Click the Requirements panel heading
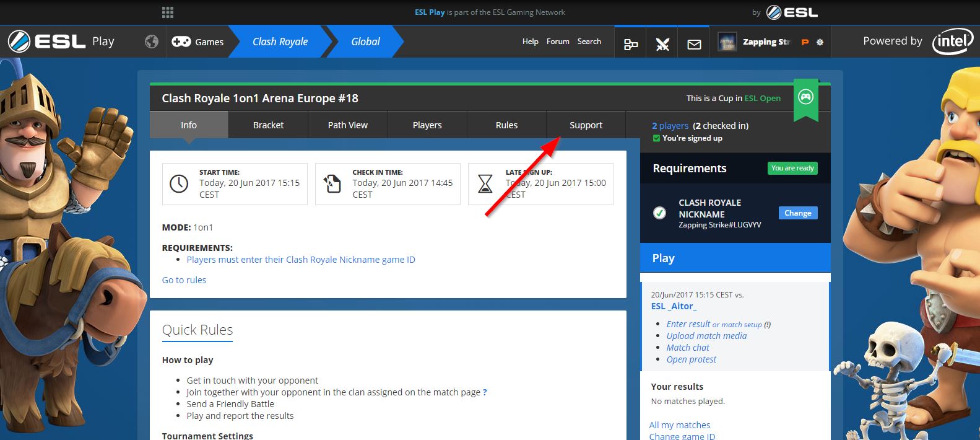Viewport: 980px width, 440px height. 690,169
